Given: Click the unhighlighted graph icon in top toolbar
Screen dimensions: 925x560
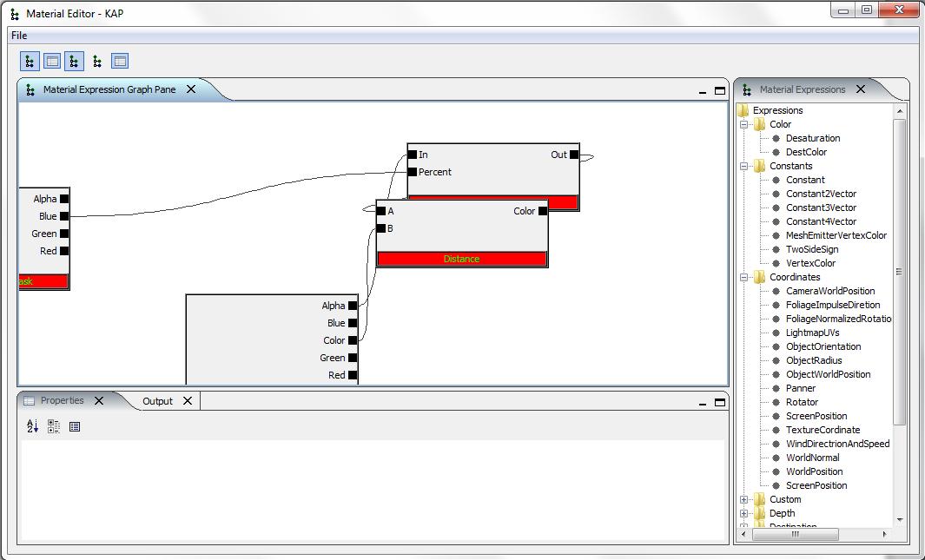Looking at the screenshot, I should tap(97, 62).
